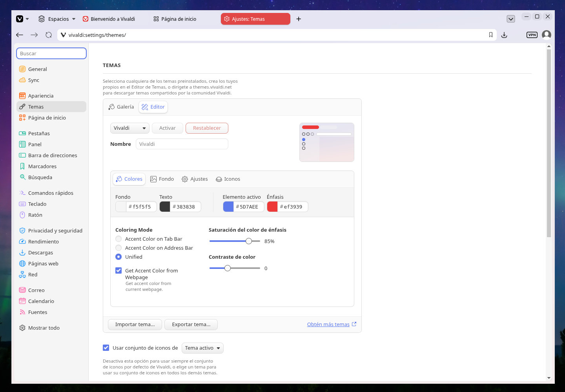Open General settings in sidebar
Image resolution: width=565 pixels, height=392 pixels.
click(51, 69)
